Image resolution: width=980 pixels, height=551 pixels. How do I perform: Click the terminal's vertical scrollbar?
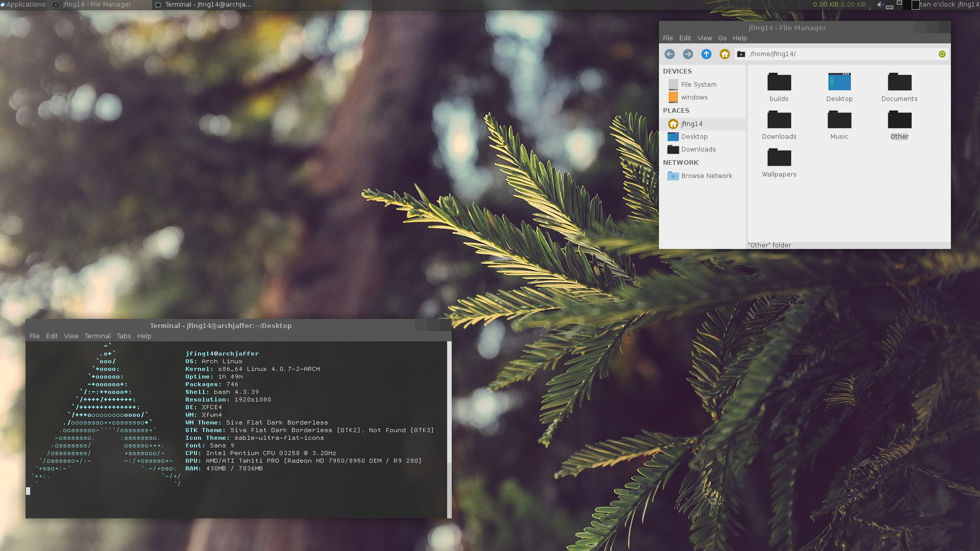(x=449, y=430)
